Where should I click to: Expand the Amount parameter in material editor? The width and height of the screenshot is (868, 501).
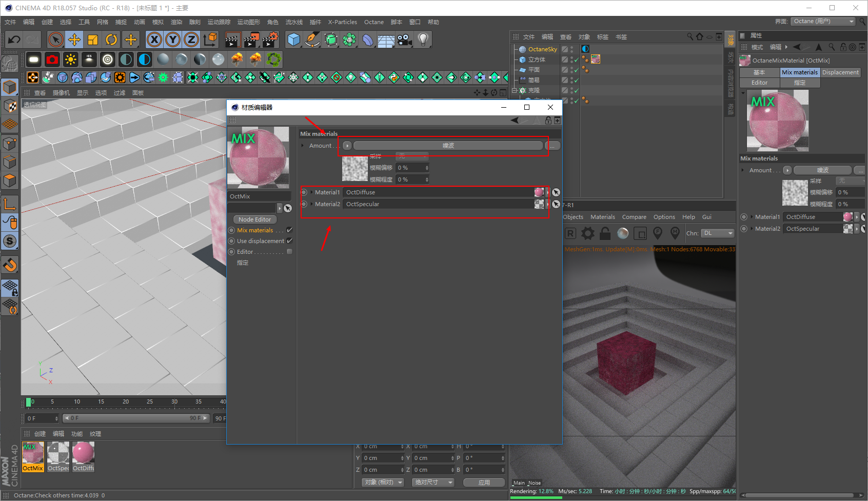coord(303,146)
